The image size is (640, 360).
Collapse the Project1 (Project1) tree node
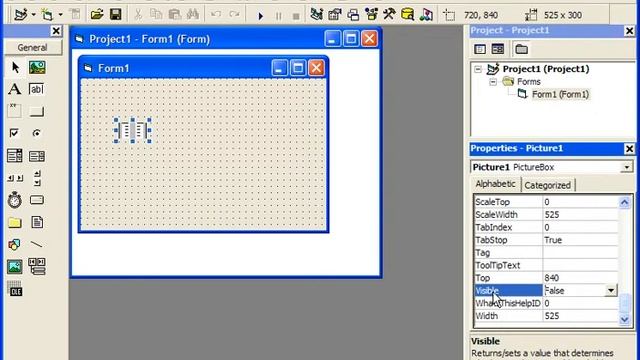(x=478, y=69)
